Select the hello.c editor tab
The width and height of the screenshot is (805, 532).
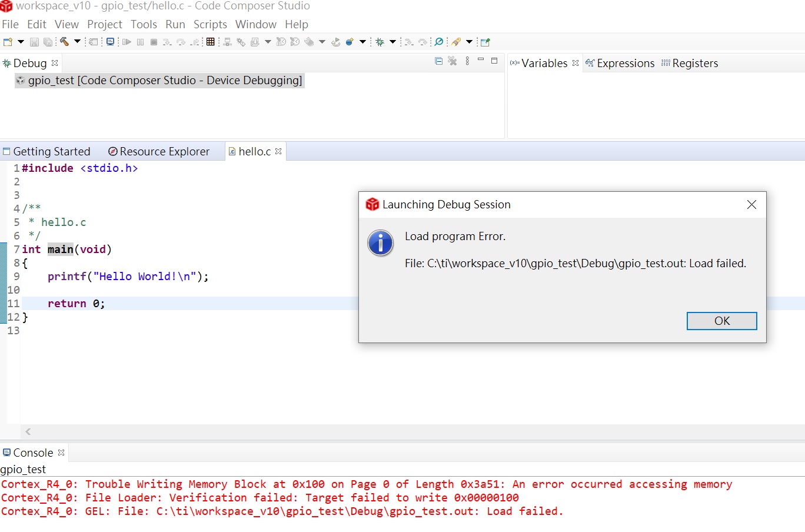coord(254,151)
